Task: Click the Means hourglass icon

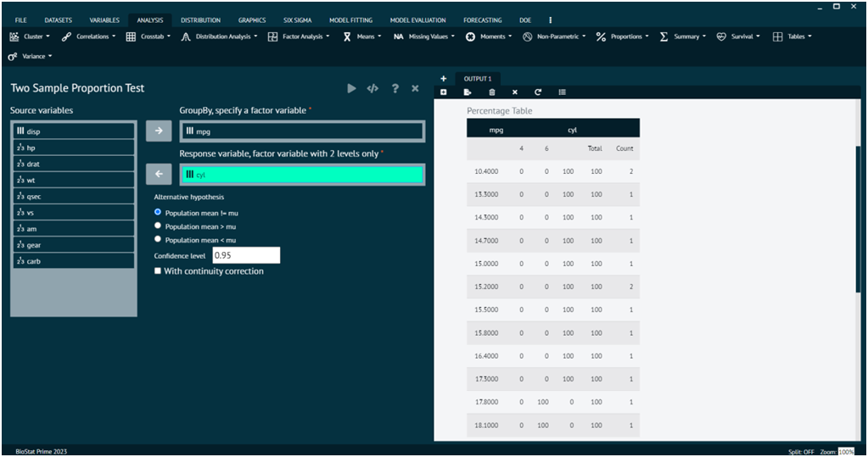Action: pyautogui.click(x=347, y=36)
